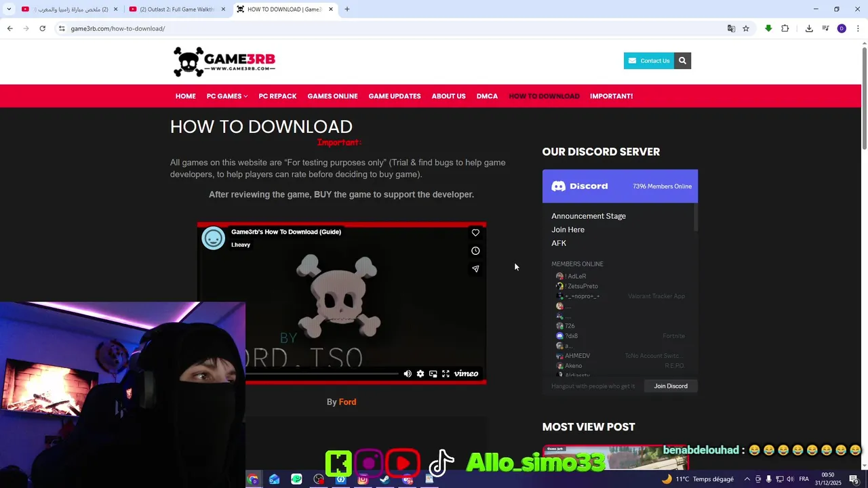Bookmark this page with the star icon
Viewport: 868px width, 488px height.
click(746, 28)
